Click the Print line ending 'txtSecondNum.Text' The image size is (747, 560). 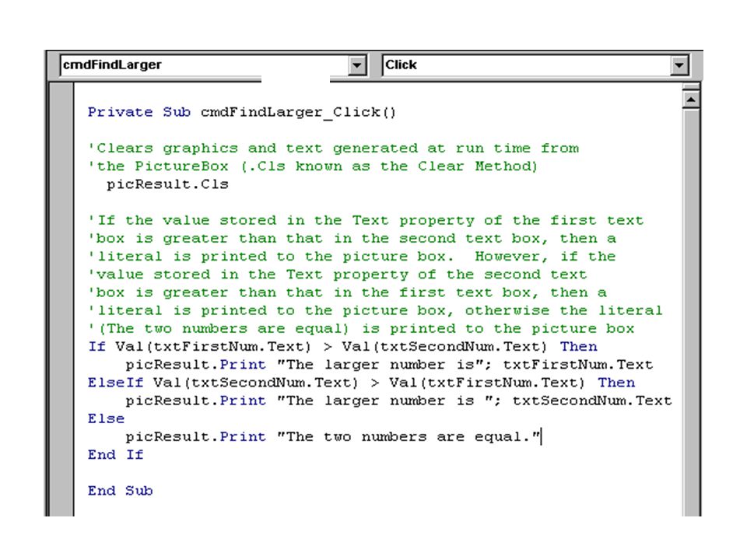[398, 401]
